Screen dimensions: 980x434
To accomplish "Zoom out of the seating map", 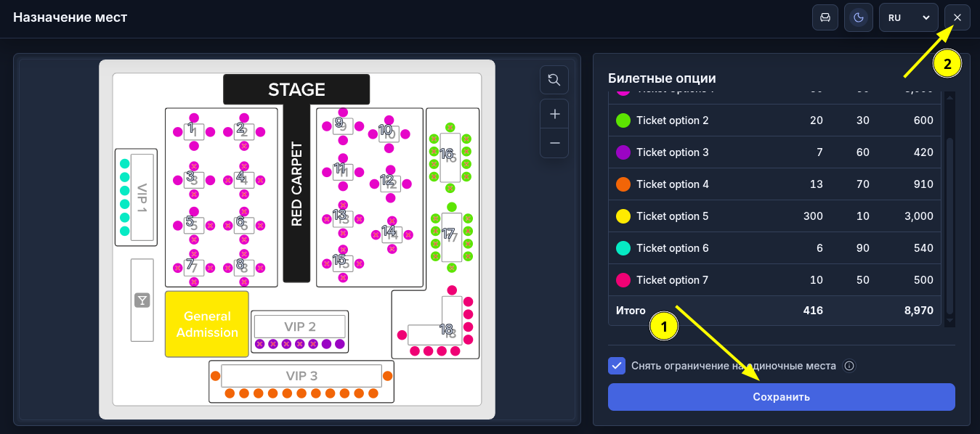I will pyautogui.click(x=554, y=143).
